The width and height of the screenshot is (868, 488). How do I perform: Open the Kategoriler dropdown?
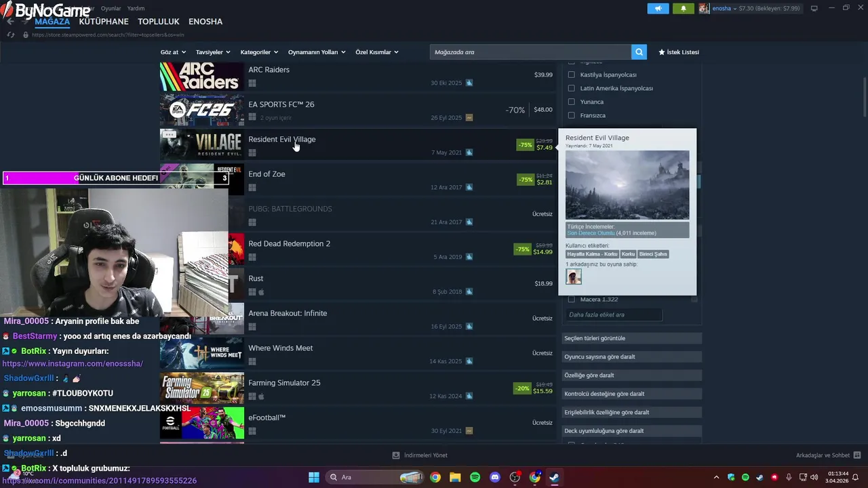(259, 52)
